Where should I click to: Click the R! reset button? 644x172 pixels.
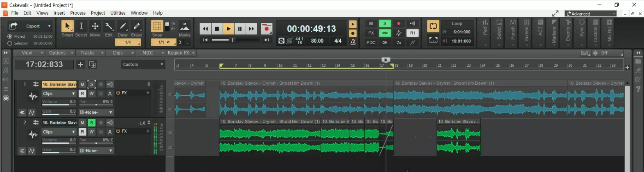click(x=413, y=33)
